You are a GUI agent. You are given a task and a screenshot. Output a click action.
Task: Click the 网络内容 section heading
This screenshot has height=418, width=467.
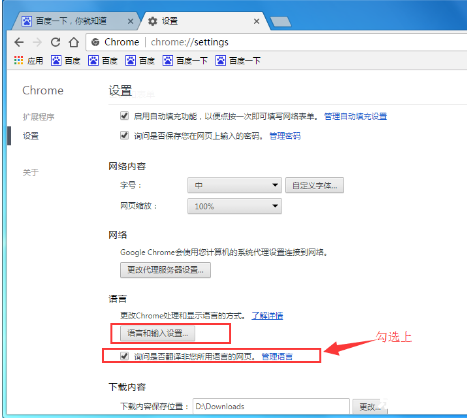(127, 166)
